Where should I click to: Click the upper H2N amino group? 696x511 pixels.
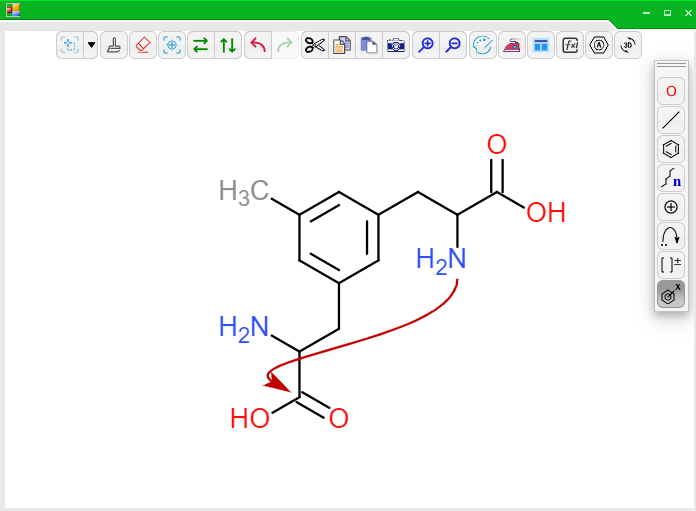[x=441, y=260]
